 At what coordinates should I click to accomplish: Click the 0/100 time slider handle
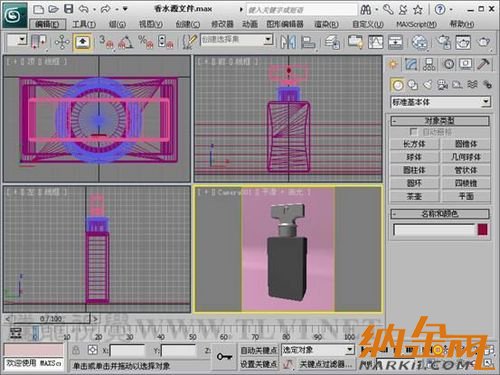click(51, 319)
